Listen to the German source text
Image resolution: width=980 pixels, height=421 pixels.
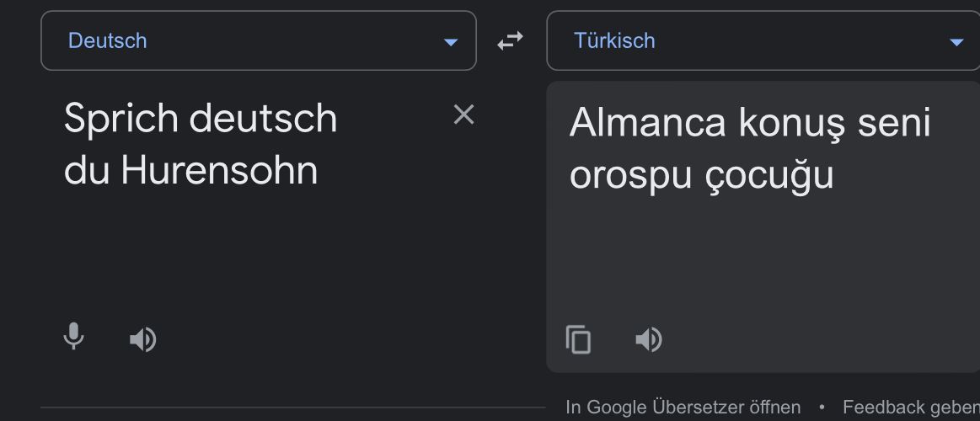pyautogui.click(x=142, y=339)
